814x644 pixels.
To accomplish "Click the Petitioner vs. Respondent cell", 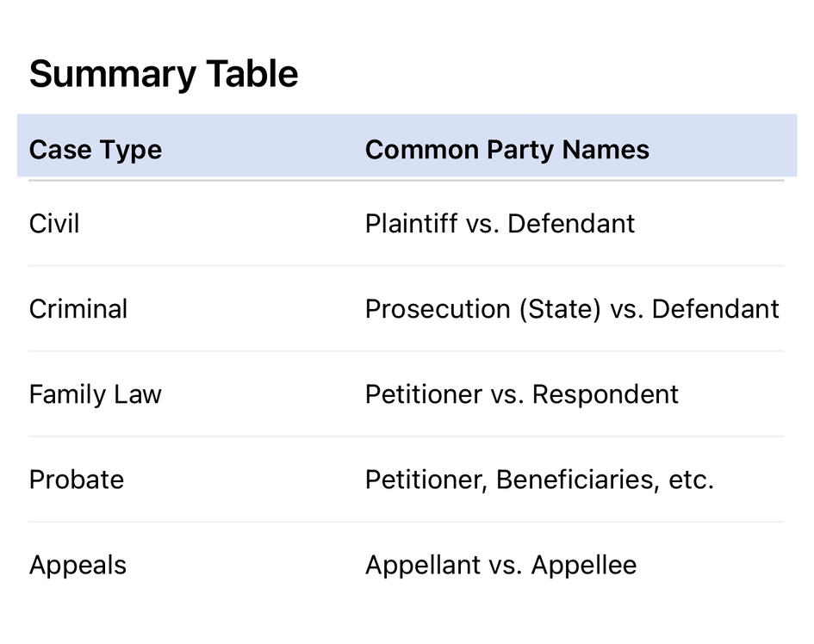I will (x=522, y=394).
